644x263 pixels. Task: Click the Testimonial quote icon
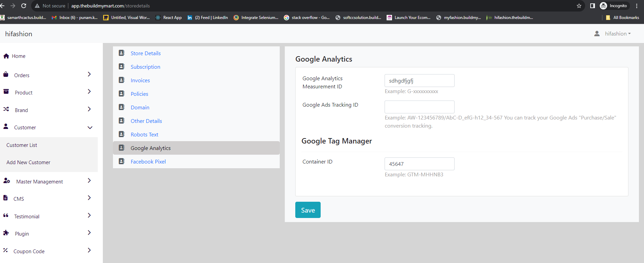[6, 216]
